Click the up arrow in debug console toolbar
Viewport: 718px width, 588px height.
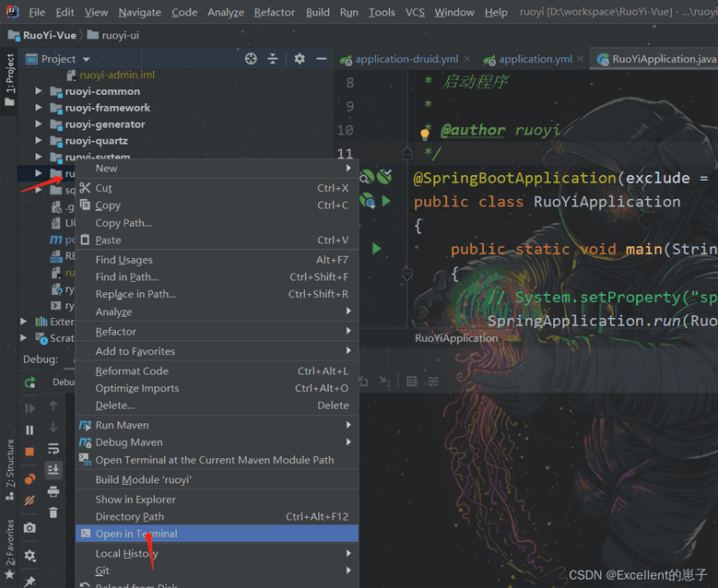tap(53, 406)
